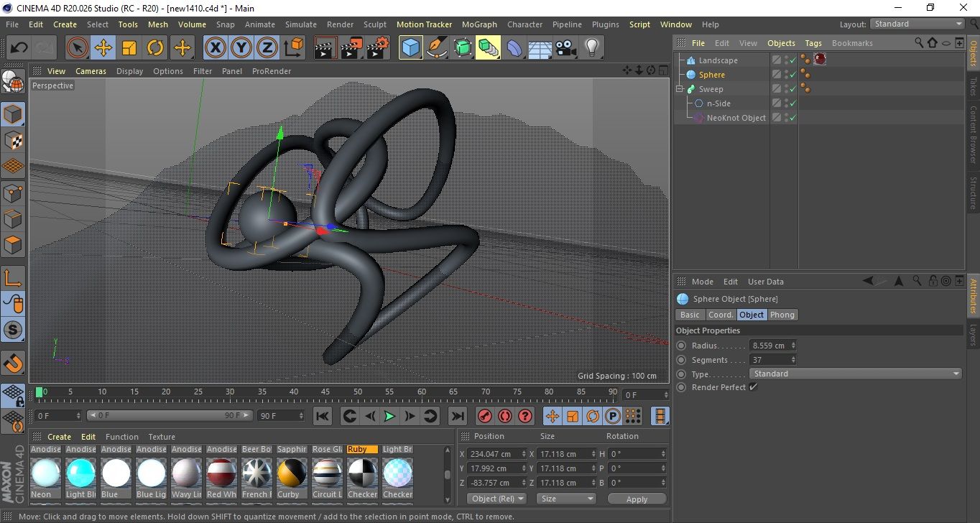Add a Light object
This screenshot has width=980, height=523.
pos(591,48)
